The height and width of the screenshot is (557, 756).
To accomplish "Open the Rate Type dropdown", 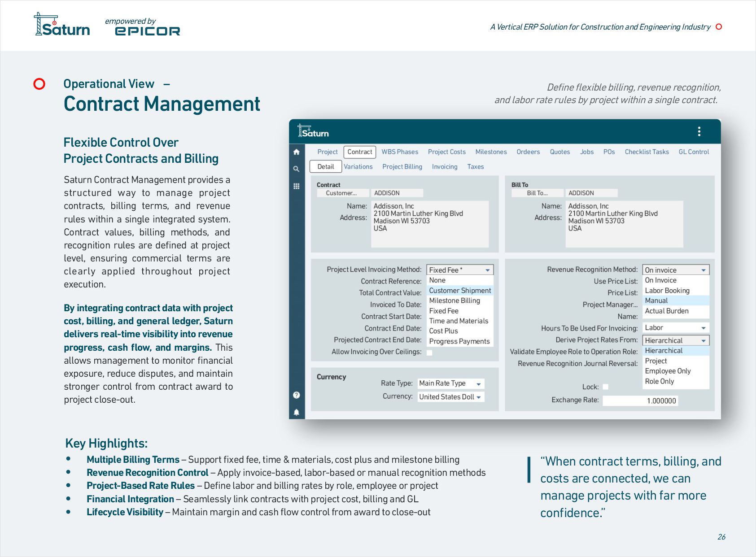I will point(451,383).
